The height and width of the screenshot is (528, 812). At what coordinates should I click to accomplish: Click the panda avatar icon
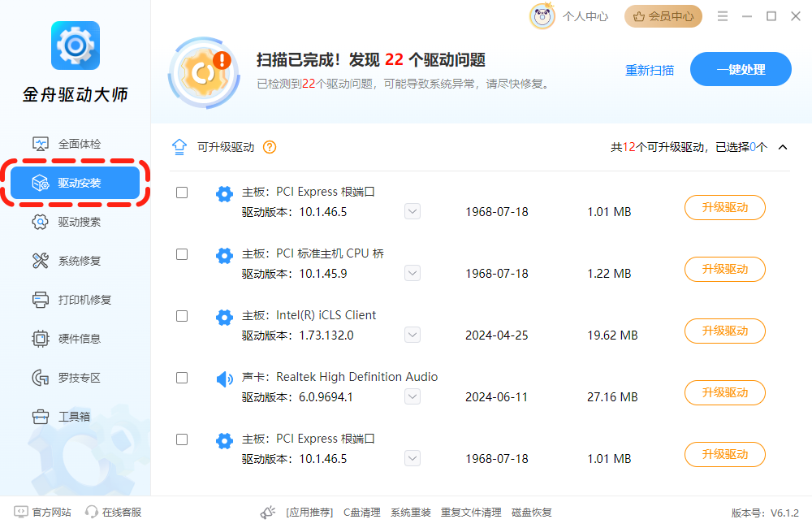point(542,16)
